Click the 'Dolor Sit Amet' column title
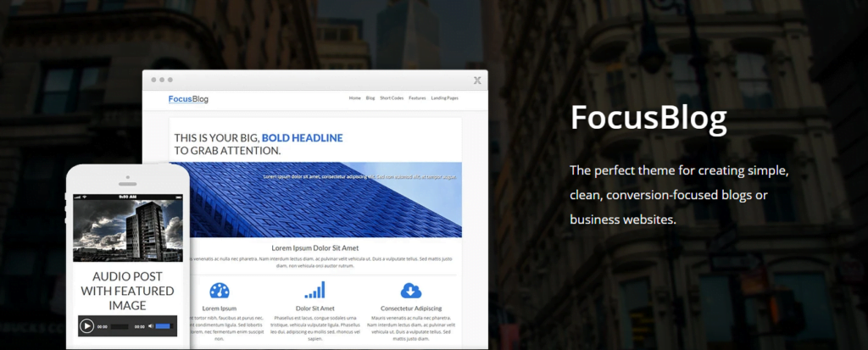 tap(315, 308)
